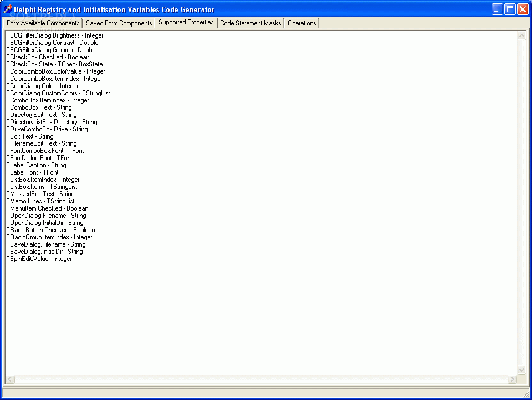
Task: Select the Supported Properties tab
Action: pyautogui.click(x=186, y=22)
